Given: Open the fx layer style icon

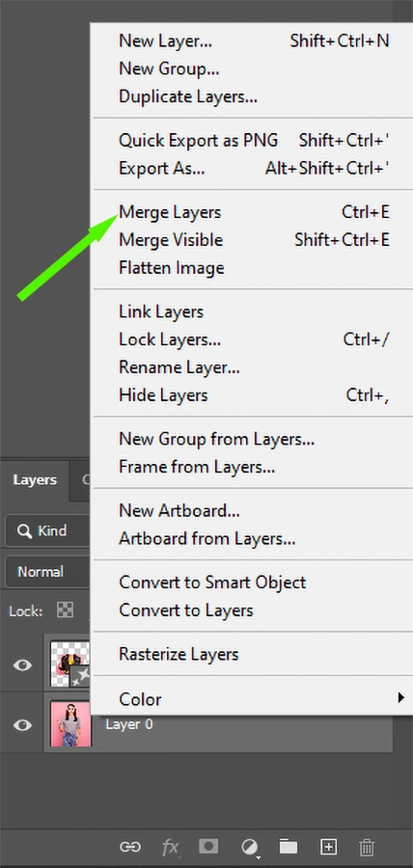Looking at the screenshot, I should tap(170, 847).
